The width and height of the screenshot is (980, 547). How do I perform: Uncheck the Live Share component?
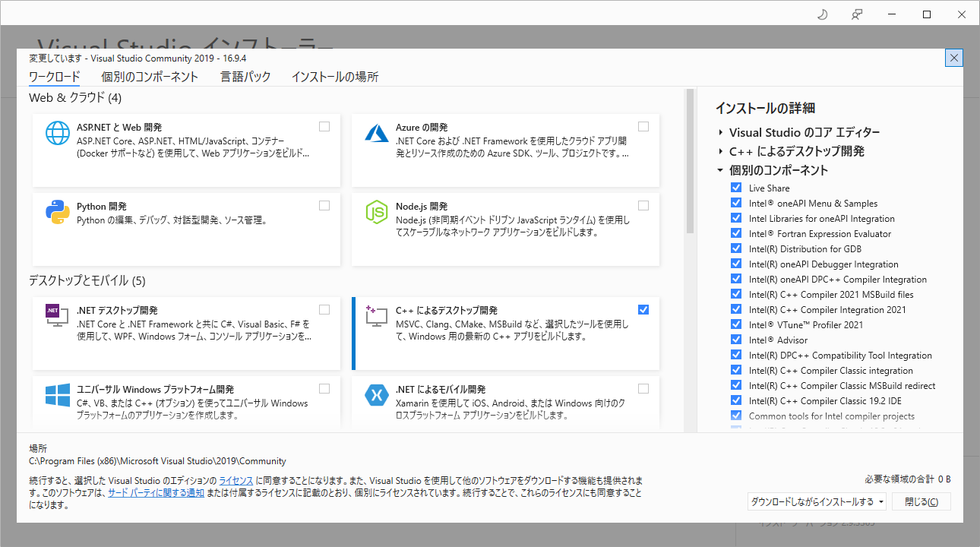pos(735,188)
